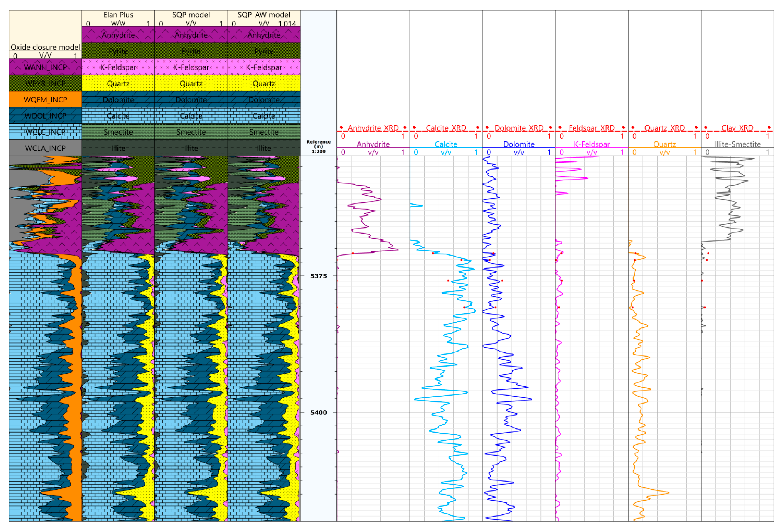Click the orange Quartz curve name label
The height and width of the screenshot is (532, 783).
pos(664,144)
